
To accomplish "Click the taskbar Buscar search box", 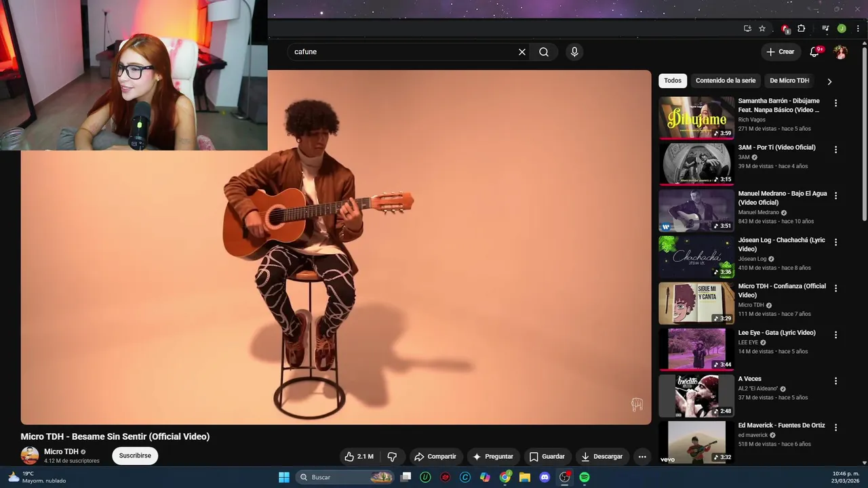I will (x=346, y=477).
